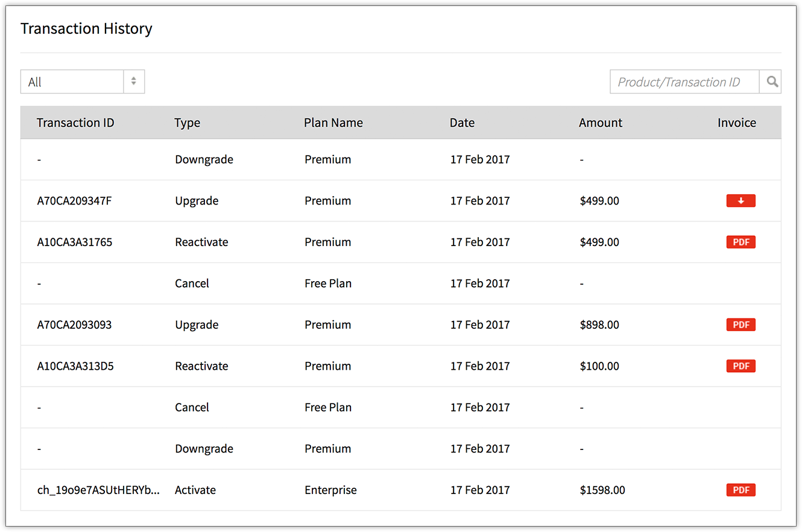Screen dimensions: 802x532
Task: Click the Transaction History heading
Action: click(86, 29)
